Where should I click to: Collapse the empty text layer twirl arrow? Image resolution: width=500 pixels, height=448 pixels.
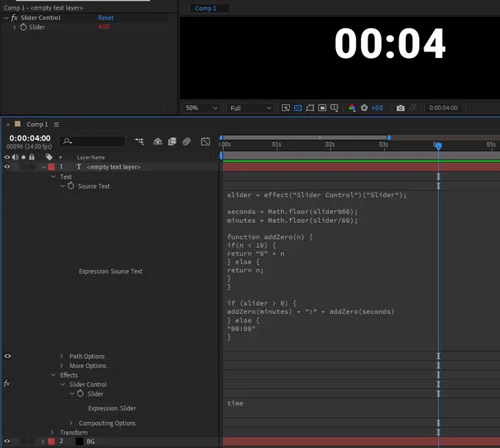click(43, 167)
